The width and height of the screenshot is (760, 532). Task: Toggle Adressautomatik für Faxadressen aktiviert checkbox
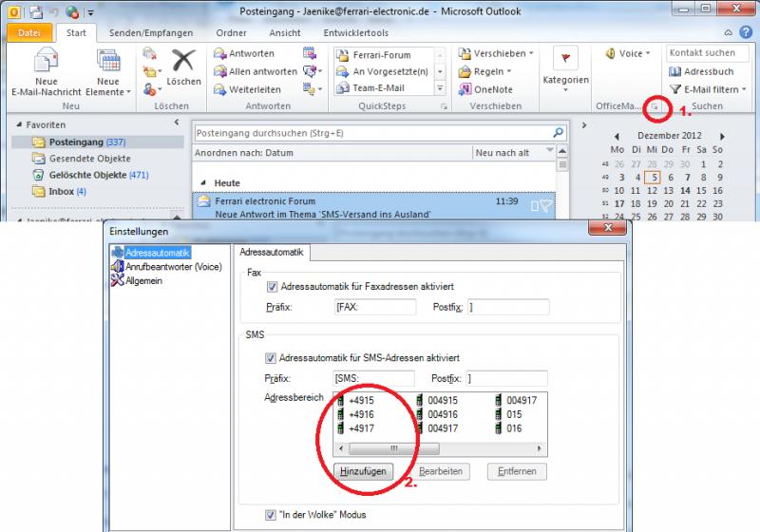pos(273,286)
